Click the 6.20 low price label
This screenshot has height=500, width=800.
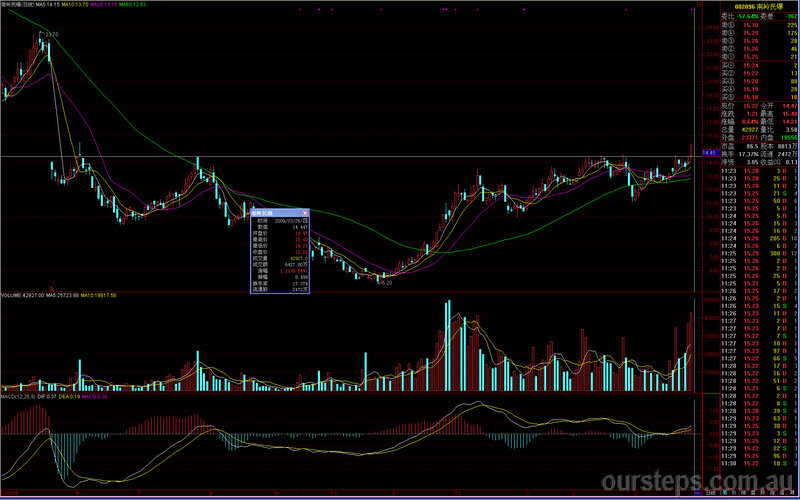point(386,283)
